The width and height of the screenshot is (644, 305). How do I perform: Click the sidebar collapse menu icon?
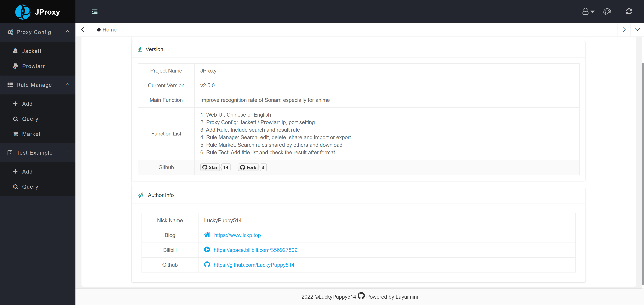(x=95, y=12)
